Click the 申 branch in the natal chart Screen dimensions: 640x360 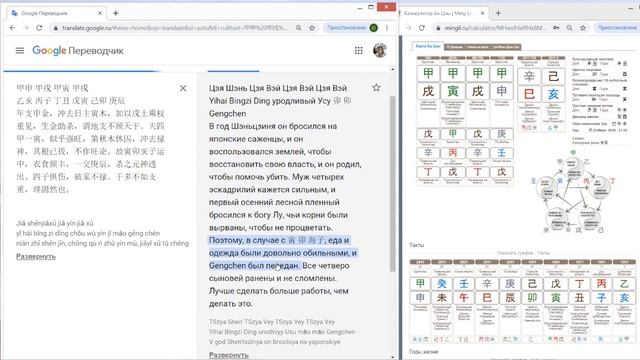502,91
